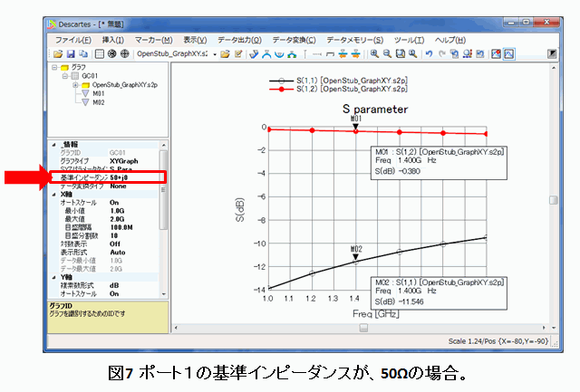Toggle Y-axis オートスケール On value

pyautogui.click(x=114, y=293)
